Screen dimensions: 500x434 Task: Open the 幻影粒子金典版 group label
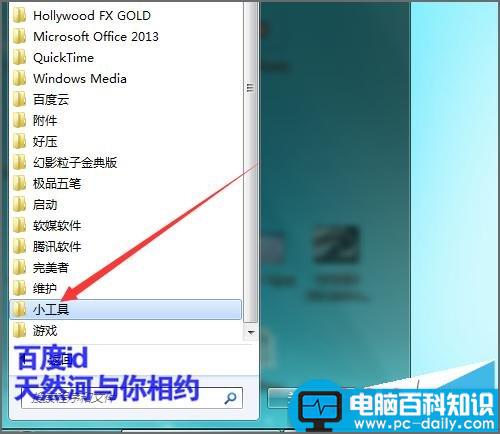tap(75, 163)
